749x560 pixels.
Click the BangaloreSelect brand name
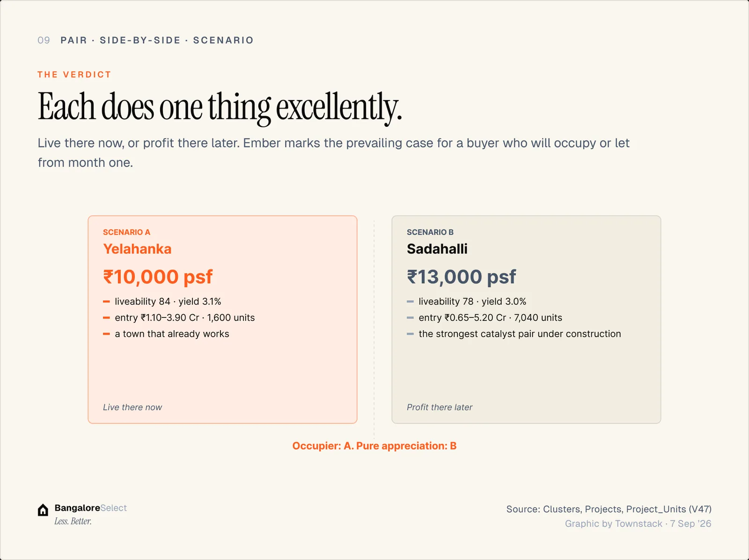(91, 508)
